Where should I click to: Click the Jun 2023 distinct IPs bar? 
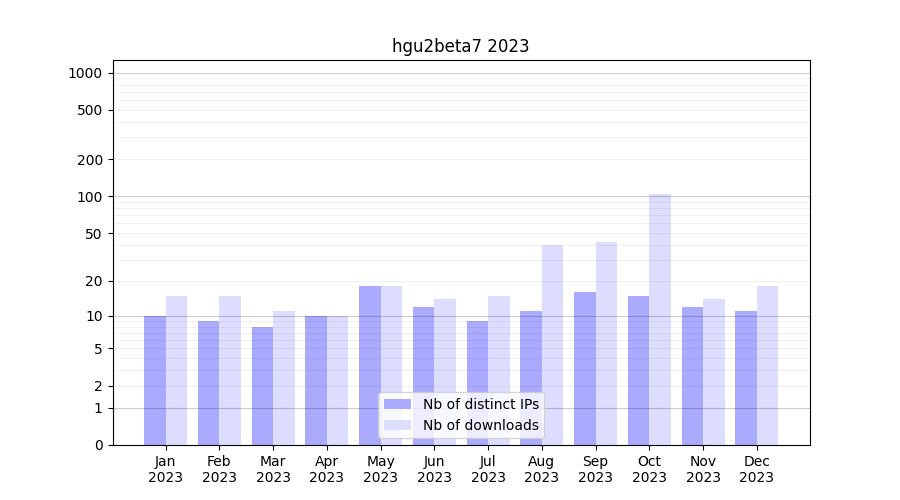pos(423,376)
